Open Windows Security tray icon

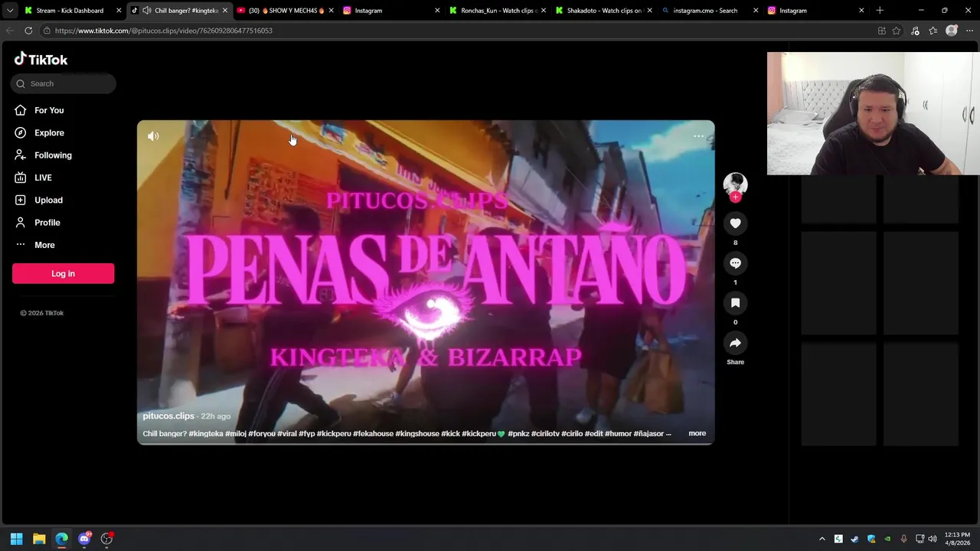click(871, 539)
